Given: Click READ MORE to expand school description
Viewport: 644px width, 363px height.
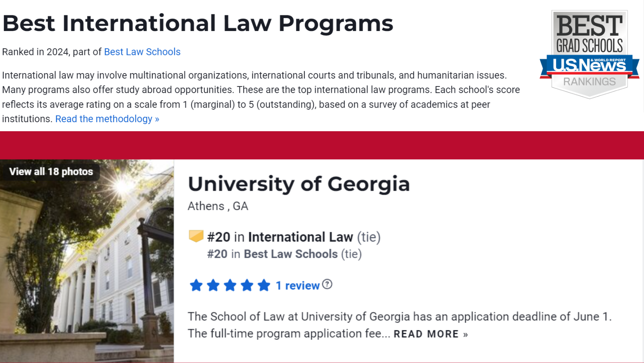Looking at the screenshot, I should pyautogui.click(x=426, y=334).
